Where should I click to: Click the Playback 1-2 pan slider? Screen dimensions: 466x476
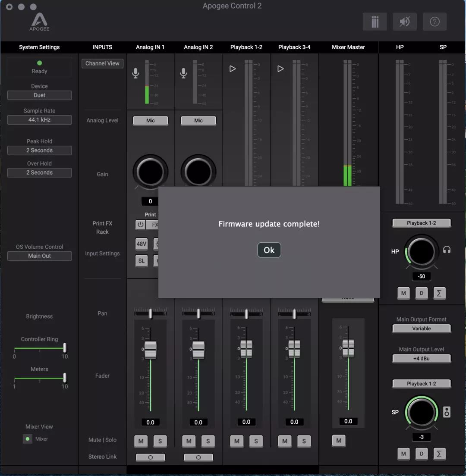[246, 313]
